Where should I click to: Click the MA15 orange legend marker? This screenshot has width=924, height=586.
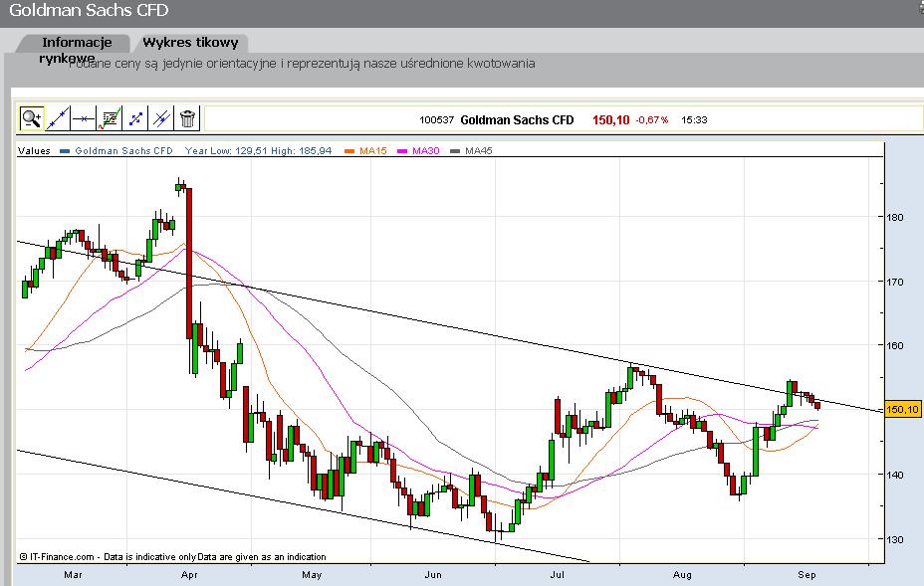[x=348, y=151]
